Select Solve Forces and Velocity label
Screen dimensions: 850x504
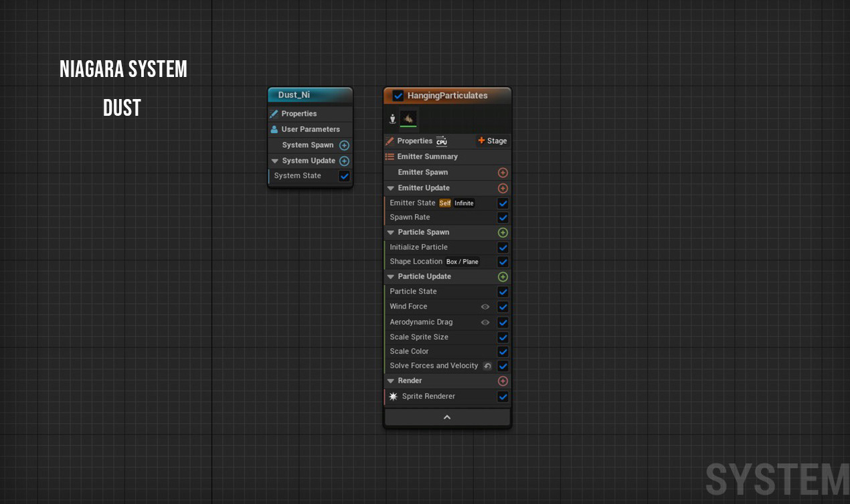coord(434,366)
